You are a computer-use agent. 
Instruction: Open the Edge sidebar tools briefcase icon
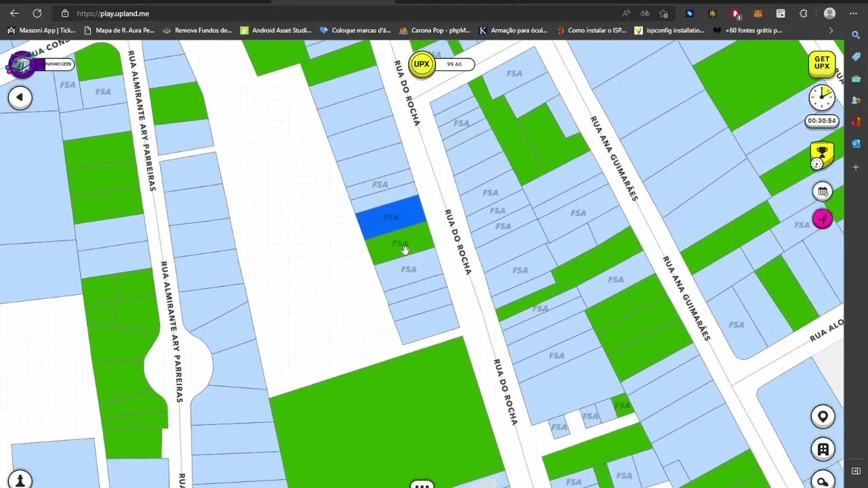click(856, 79)
